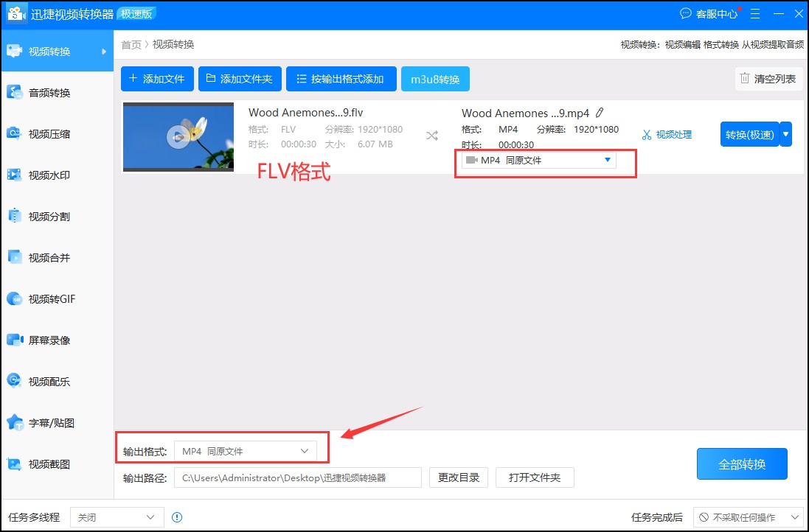809x532 pixels.
Task: Rename output file via the pencil icon
Action: point(600,113)
